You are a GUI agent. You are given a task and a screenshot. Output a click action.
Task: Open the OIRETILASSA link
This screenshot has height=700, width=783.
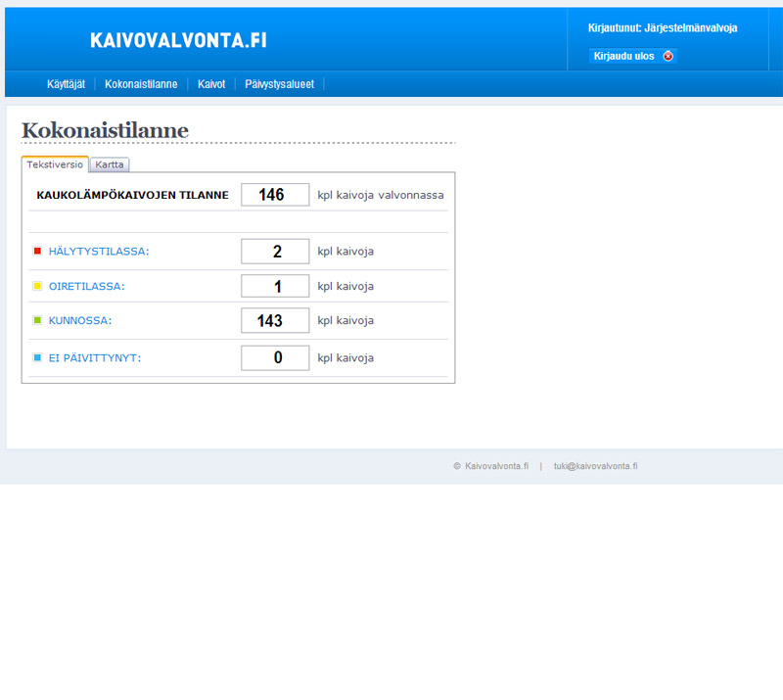(87, 286)
